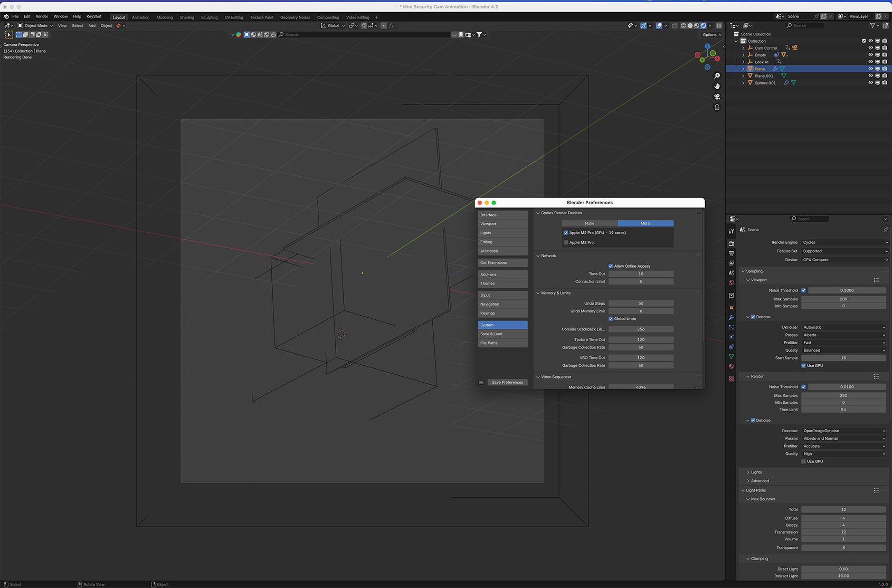Click the Undo Steps value field
The width and height of the screenshot is (892, 588).
click(641, 304)
